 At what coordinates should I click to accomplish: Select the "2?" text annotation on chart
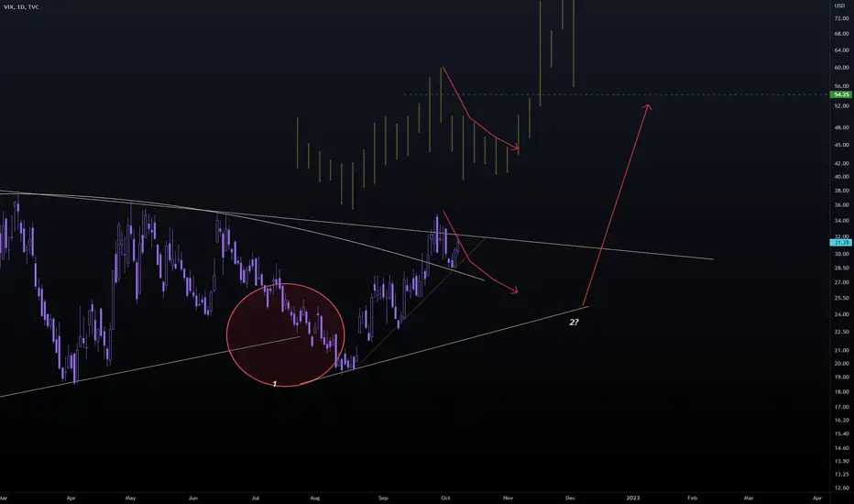[x=574, y=322]
